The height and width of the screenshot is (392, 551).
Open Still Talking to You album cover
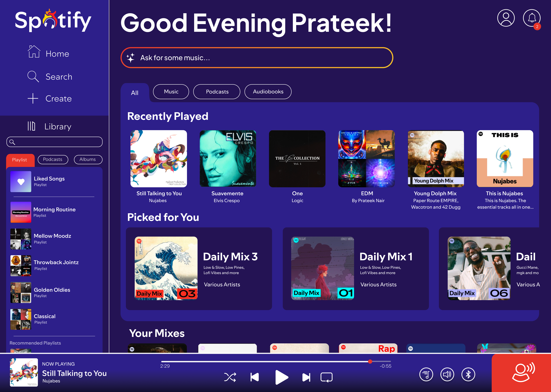159,159
